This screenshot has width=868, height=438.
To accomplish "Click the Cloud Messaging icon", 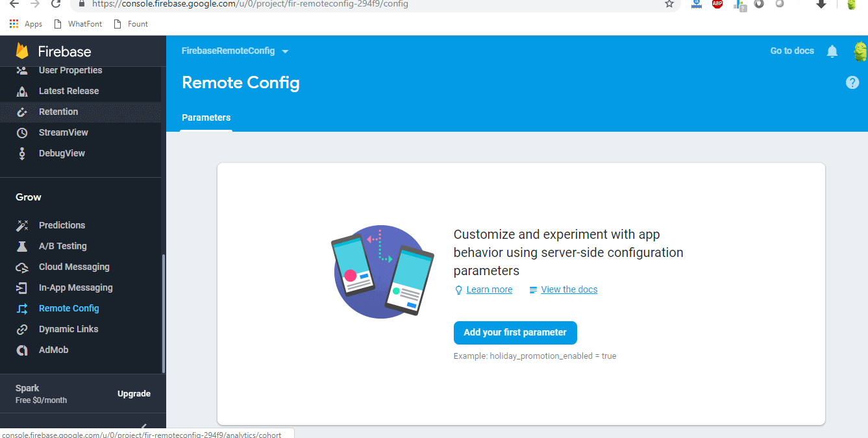I will 22,267.
